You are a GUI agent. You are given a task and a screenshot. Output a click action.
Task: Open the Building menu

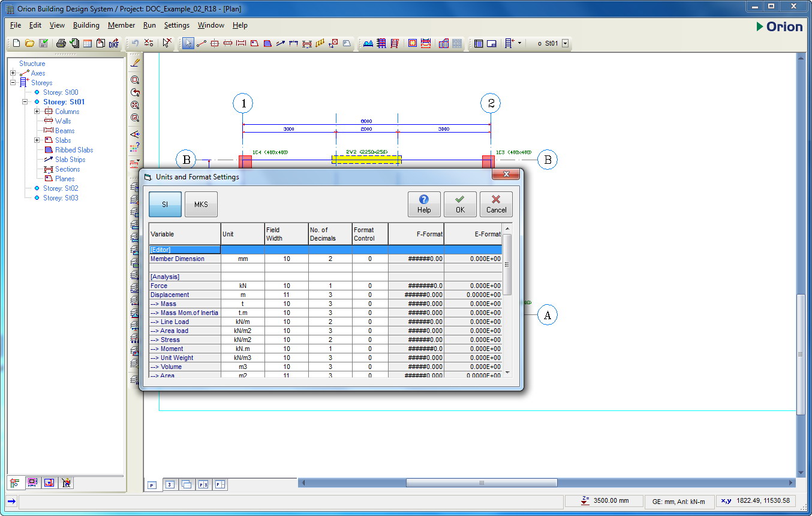click(86, 25)
